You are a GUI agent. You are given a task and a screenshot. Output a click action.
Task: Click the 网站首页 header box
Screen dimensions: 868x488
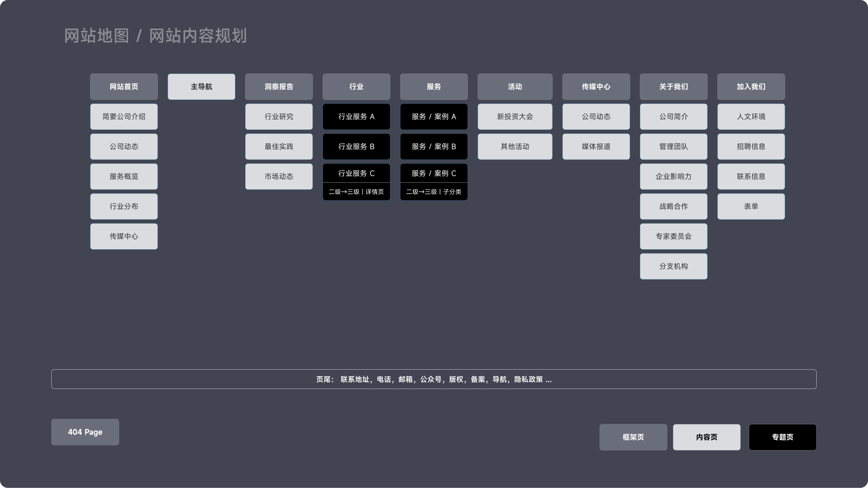(x=124, y=87)
